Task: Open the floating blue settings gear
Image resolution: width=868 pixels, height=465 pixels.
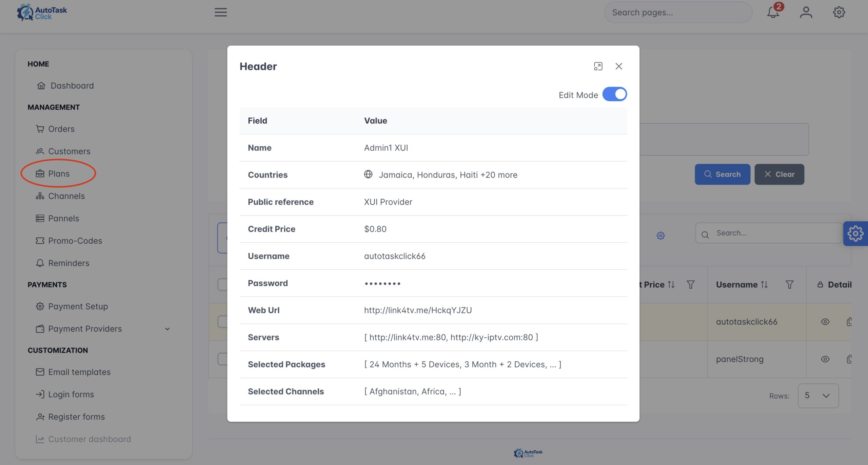Action: [x=855, y=234]
